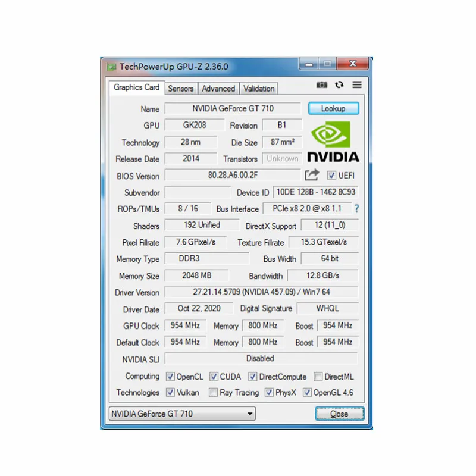Click the NVIDIA SLI field Disabled
Viewport: 476px width, 476px height.
[x=261, y=359]
